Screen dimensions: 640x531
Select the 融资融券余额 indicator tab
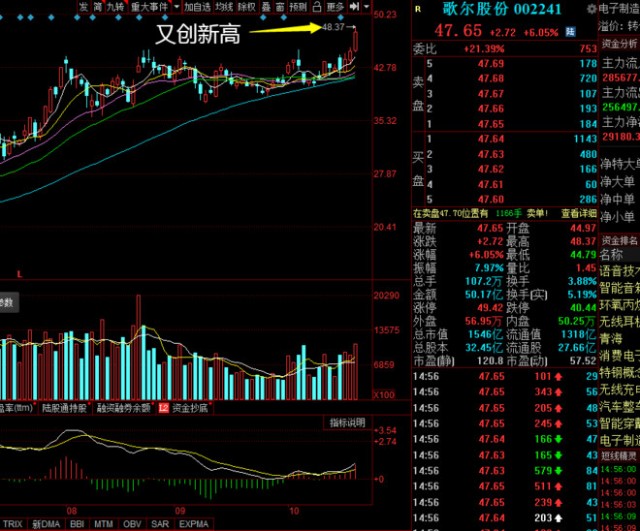click(x=124, y=407)
